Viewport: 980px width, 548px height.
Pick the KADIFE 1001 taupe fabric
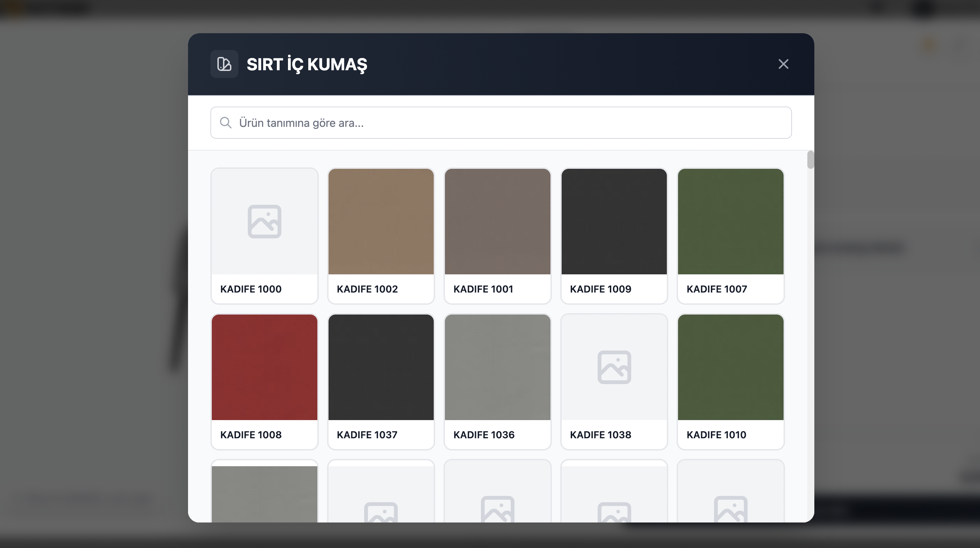497,222
